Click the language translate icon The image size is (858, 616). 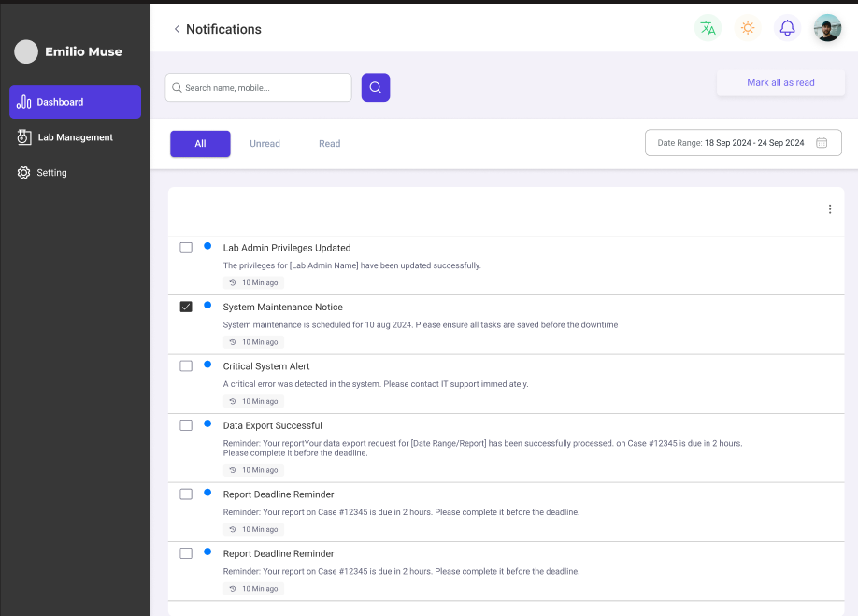pyautogui.click(x=708, y=28)
